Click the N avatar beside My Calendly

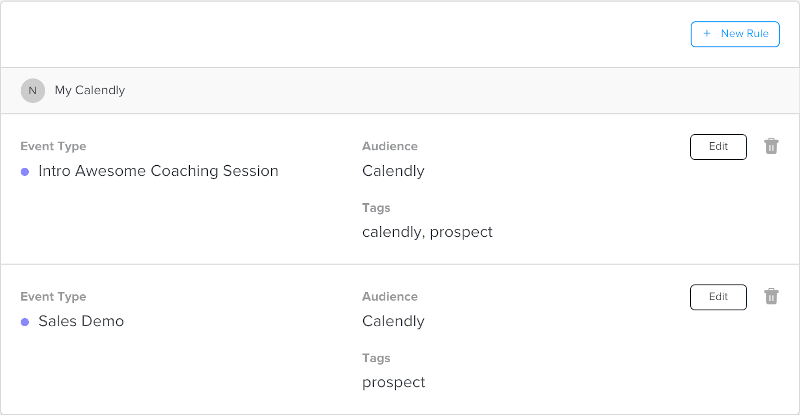point(33,90)
